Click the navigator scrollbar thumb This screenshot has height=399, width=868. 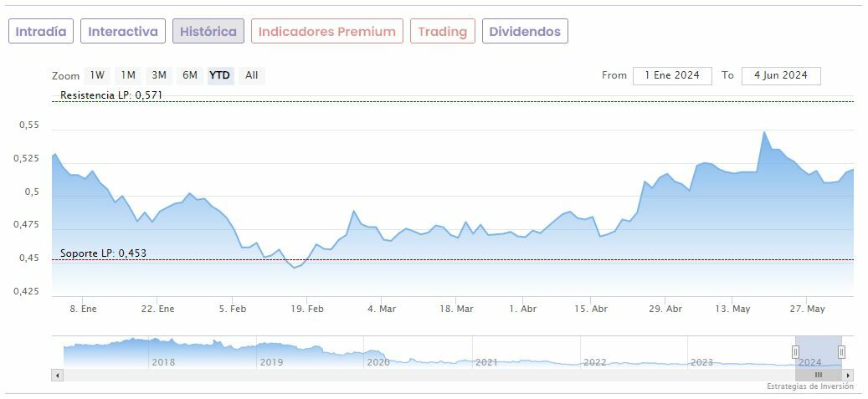coord(819,375)
